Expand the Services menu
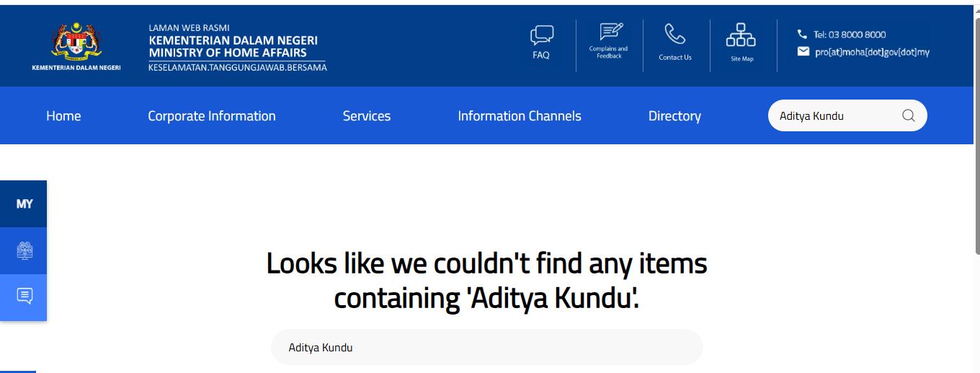Viewport: 980px width, 373px height. click(x=366, y=116)
